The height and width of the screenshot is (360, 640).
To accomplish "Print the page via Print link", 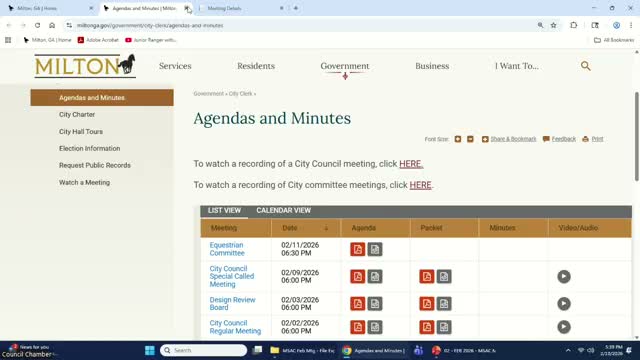I will coord(597,139).
